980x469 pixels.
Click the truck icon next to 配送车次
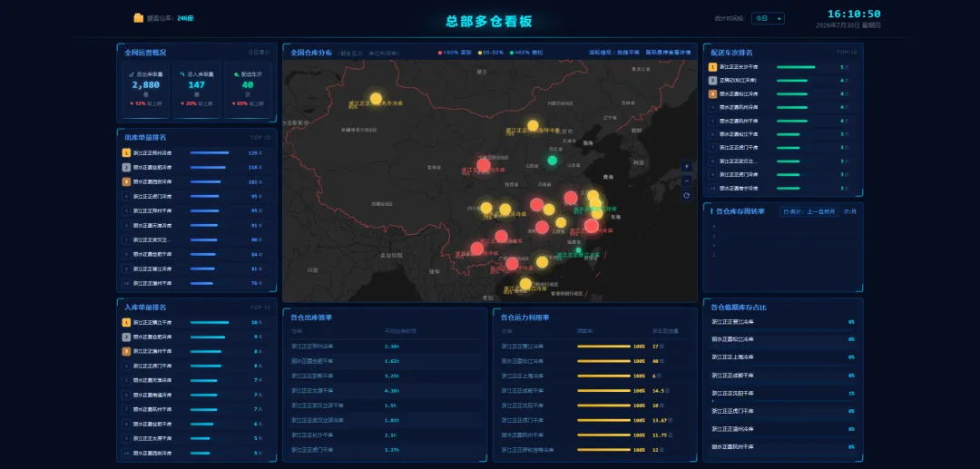236,73
